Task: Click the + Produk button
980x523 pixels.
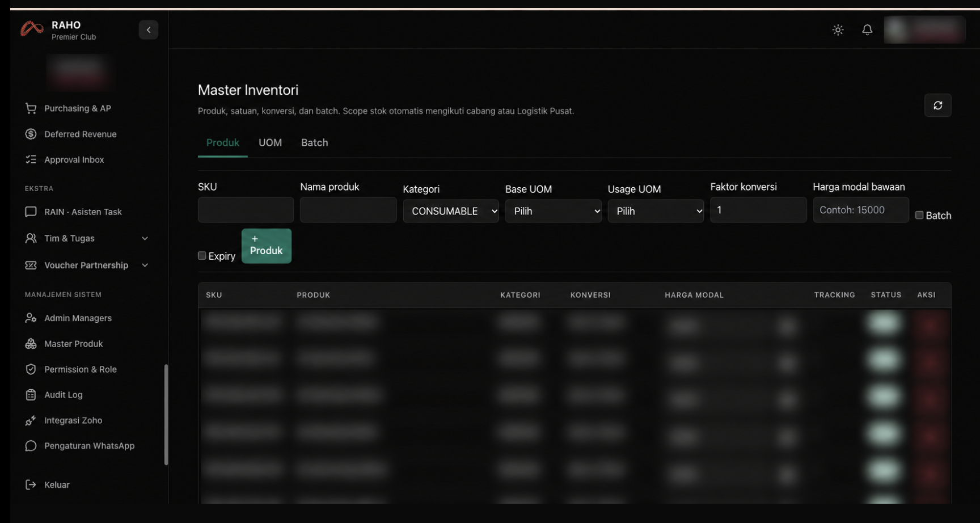Action: click(267, 246)
